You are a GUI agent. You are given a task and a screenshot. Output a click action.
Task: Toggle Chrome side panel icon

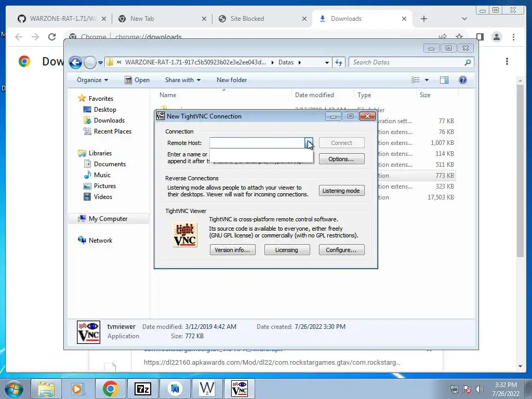(x=480, y=37)
